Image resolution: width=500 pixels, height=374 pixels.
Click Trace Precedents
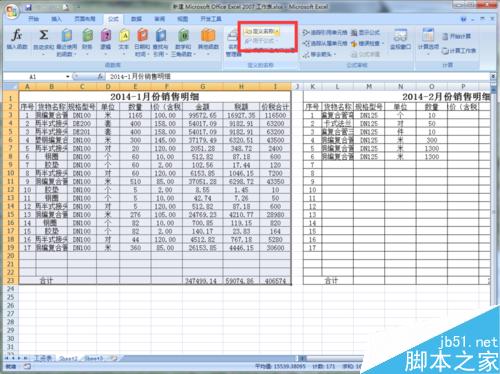(325, 33)
